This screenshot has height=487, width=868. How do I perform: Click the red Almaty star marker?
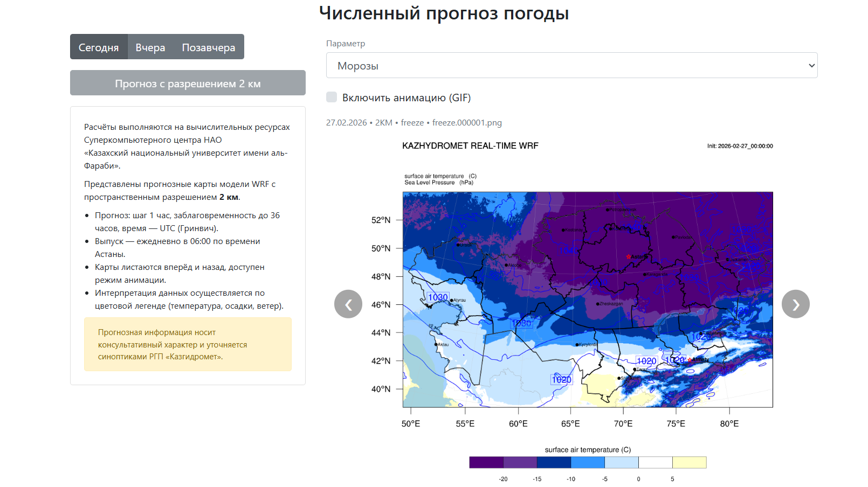pyautogui.click(x=690, y=360)
